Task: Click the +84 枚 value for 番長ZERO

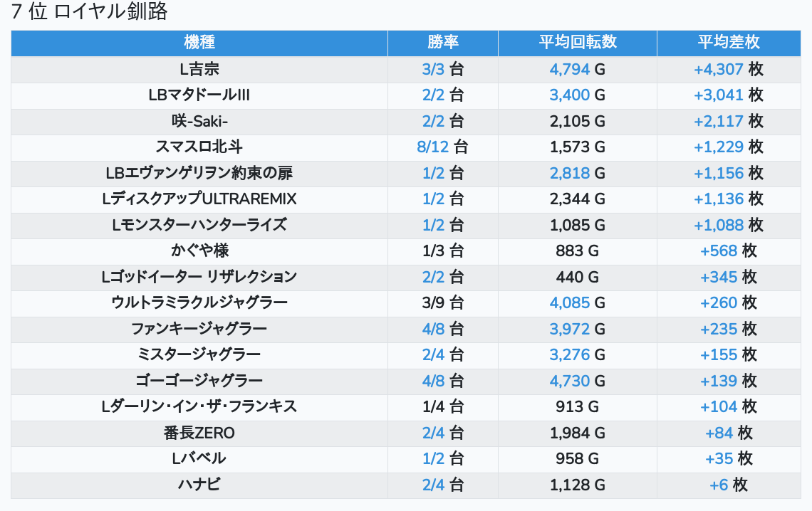Action: 728,433
